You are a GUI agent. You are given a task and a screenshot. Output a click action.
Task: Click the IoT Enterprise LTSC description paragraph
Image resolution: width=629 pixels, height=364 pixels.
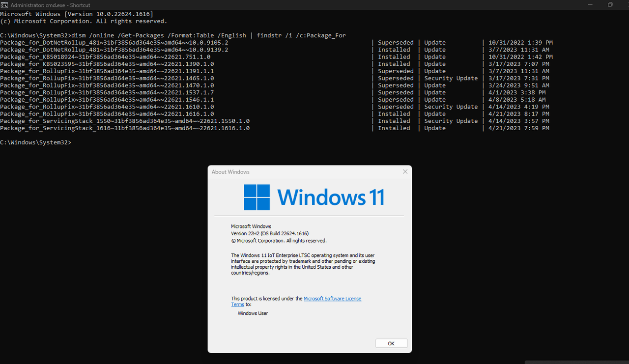coord(303,264)
